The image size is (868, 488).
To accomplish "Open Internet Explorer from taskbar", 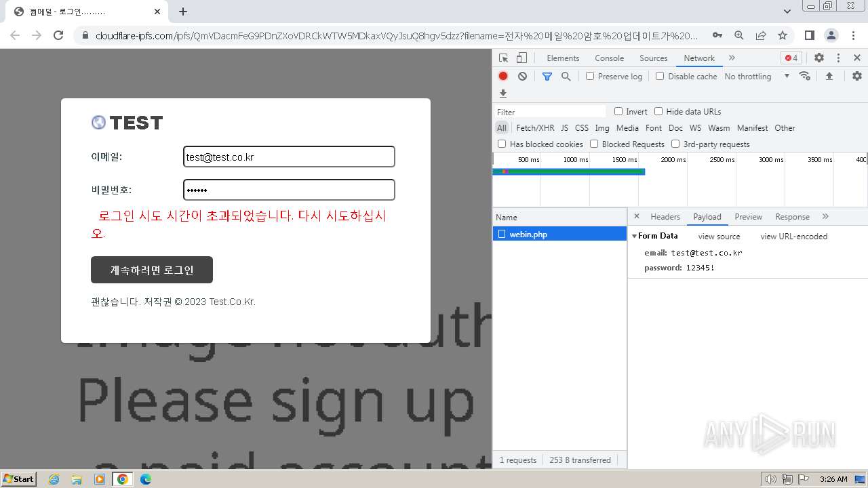I will 54,479.
